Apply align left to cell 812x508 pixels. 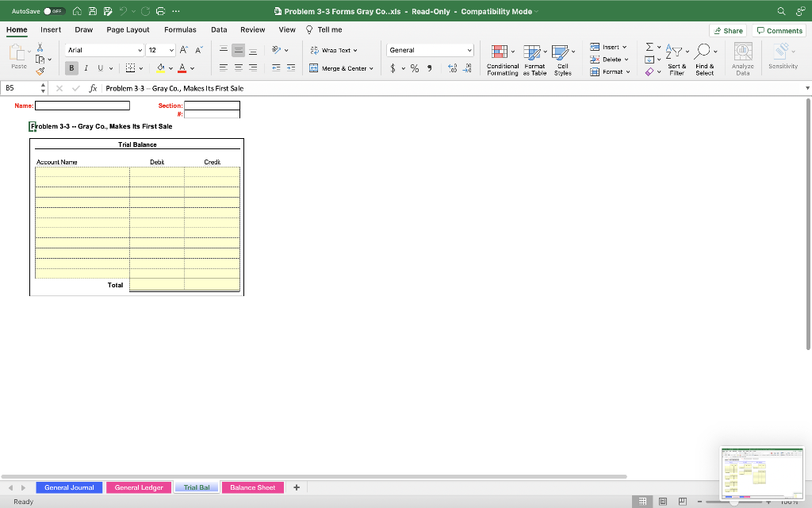click(x=223, y=68)
